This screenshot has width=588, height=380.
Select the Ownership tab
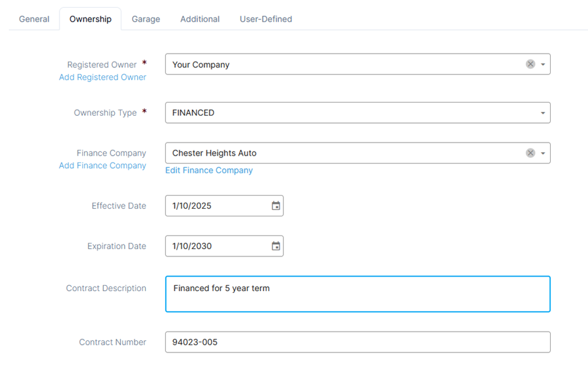tap(90, 19)
